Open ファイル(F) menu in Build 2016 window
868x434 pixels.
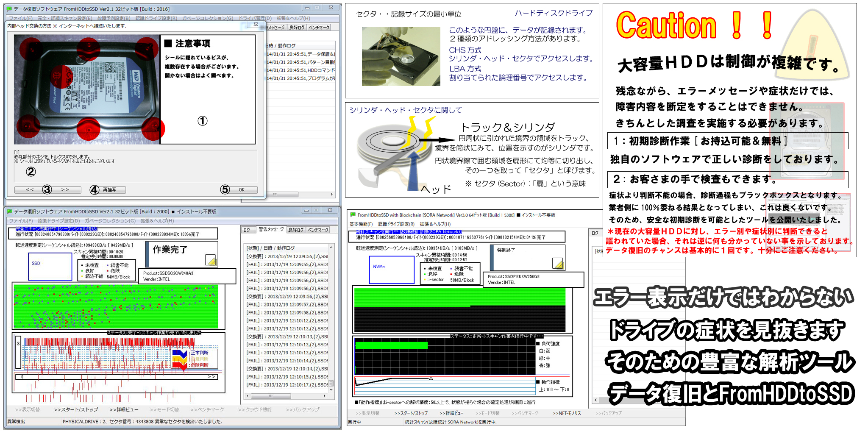click(20, 18)
